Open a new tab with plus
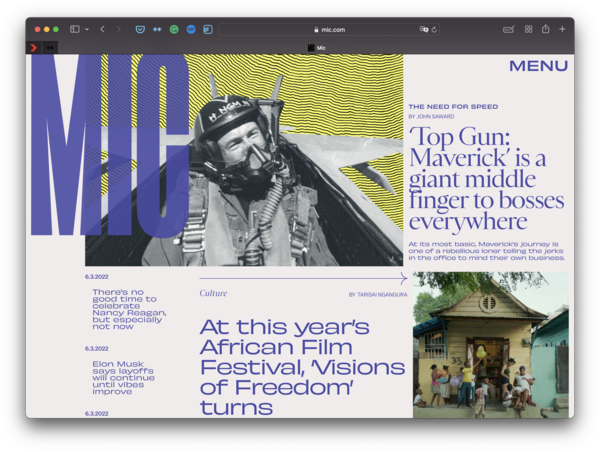 pos(562,29)
